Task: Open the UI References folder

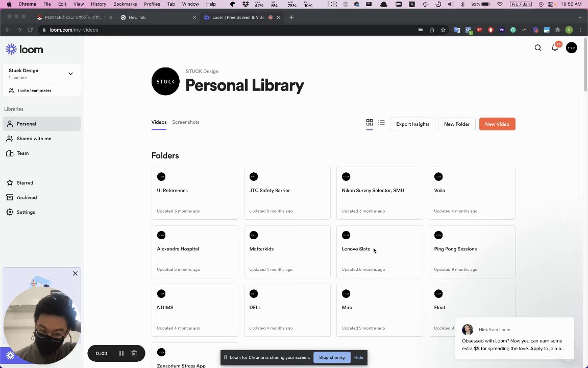Action: 194,193
